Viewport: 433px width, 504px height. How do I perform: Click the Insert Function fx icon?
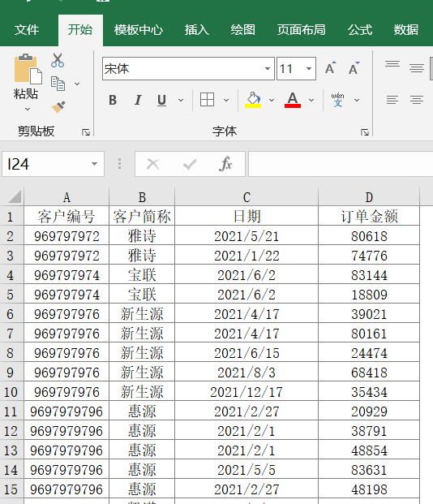pos(225,164)
